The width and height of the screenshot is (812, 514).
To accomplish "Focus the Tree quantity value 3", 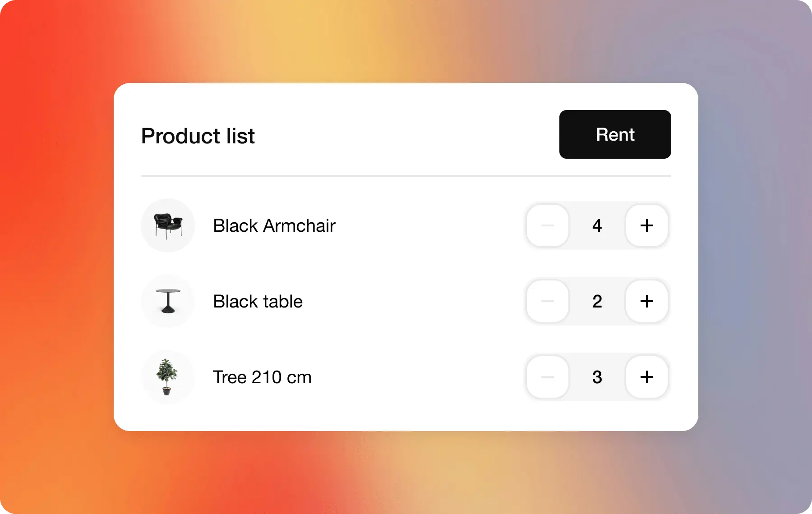I will click(x=597, y=377).
